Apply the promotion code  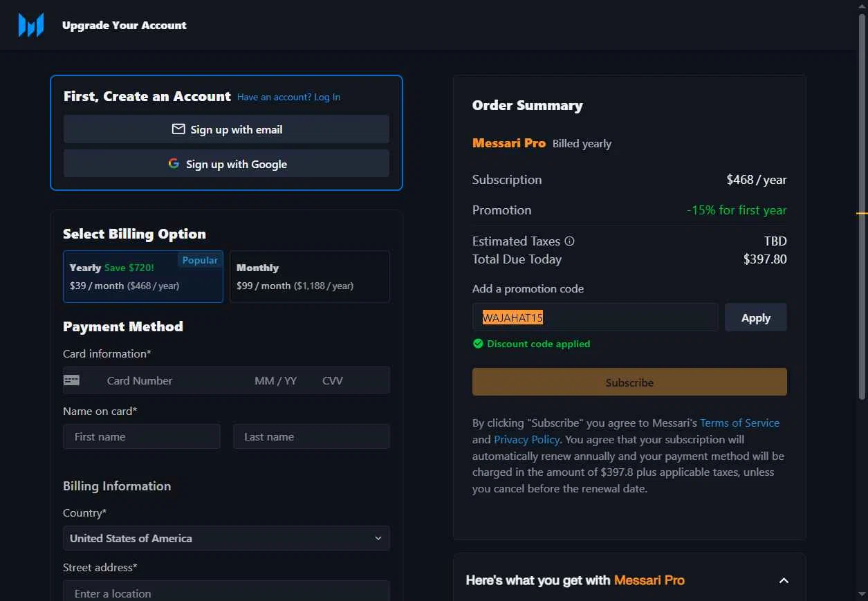755,317
